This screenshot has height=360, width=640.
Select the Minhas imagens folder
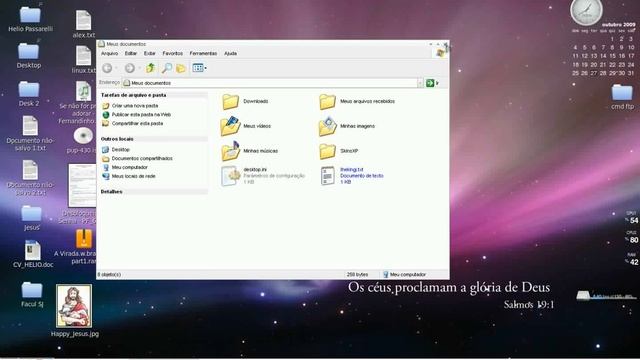pyautogui.click(x=327, y=126)
